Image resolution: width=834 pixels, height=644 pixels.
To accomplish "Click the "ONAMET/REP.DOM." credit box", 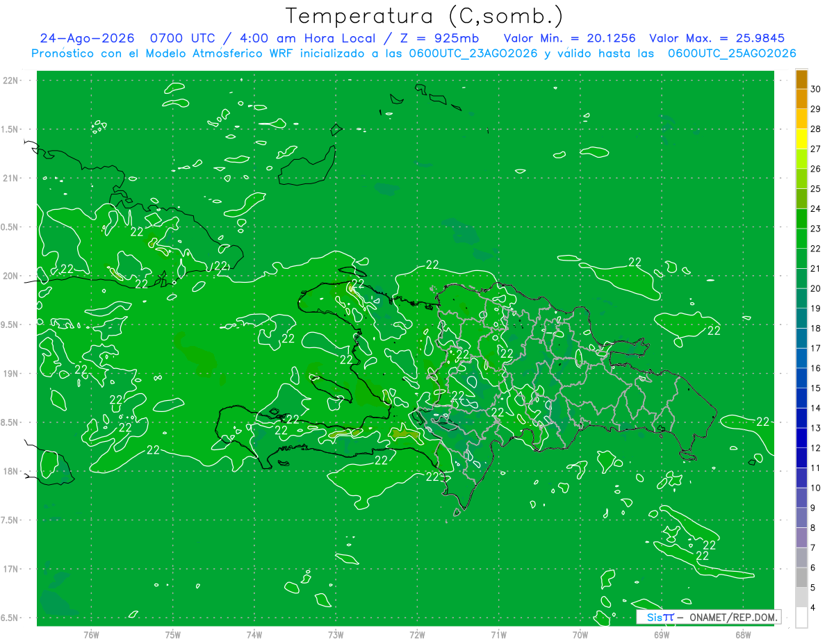I will click(709, 617).
